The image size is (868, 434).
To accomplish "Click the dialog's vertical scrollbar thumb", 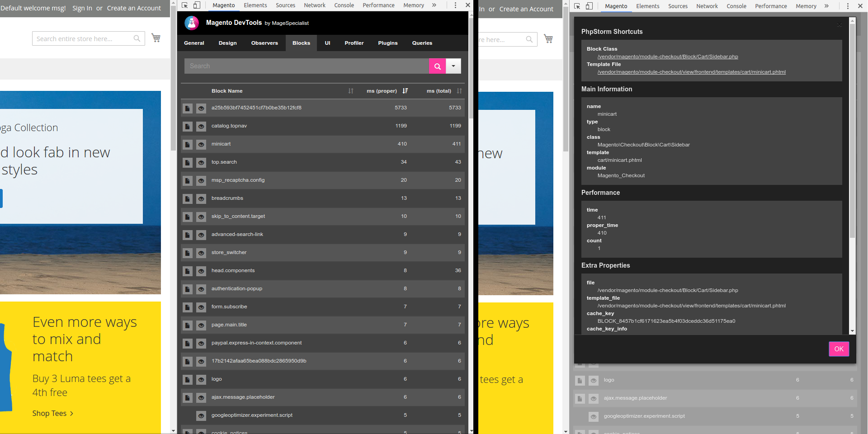I will pyautogui.click(x=852, y=131).
